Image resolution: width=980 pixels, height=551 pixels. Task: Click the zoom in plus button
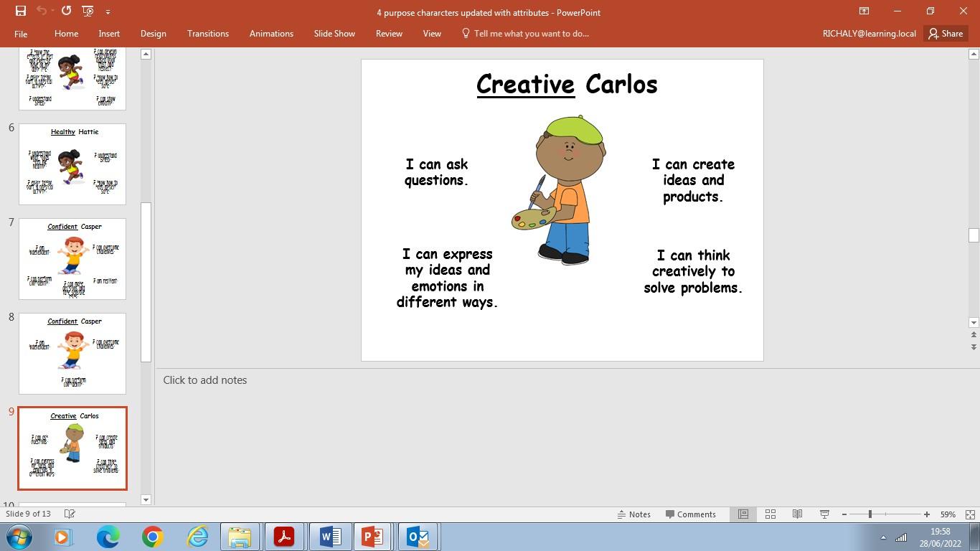(927, 514)
